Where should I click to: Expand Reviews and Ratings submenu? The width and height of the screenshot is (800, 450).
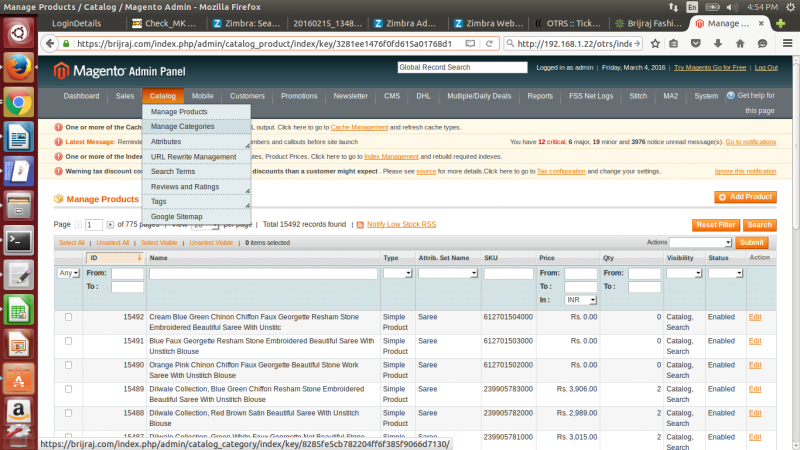pyautogui.click(x=196, y=187)
